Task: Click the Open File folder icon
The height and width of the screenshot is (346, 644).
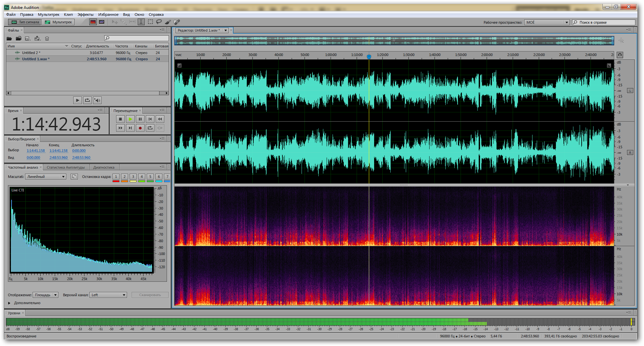Action: [9, 39]
